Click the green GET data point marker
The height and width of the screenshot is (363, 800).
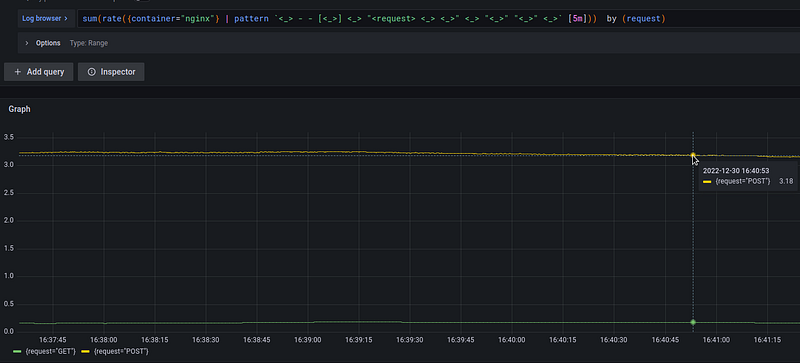[x=693, y=322]
